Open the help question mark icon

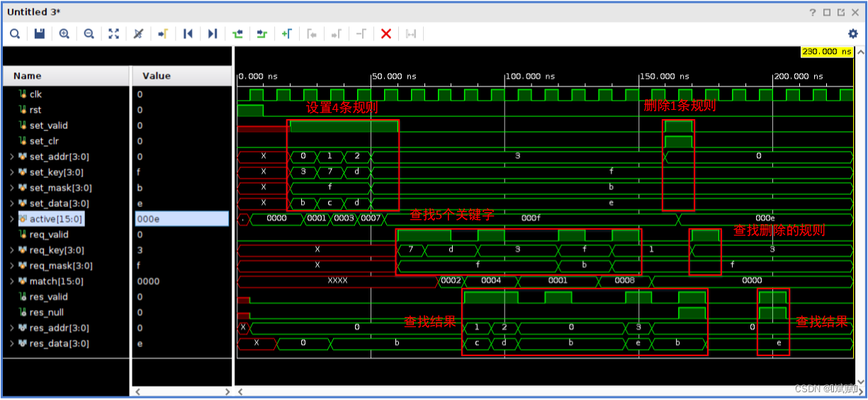813,12
